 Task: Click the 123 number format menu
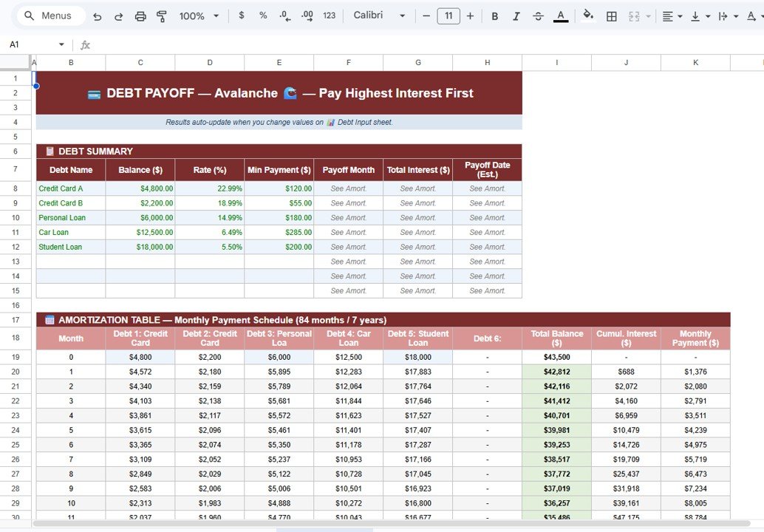[328, 16]
